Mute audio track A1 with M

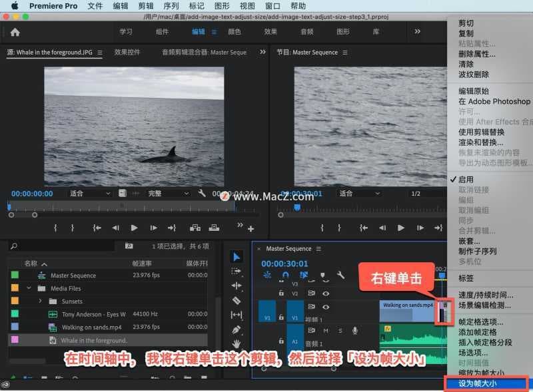click(326, 331)
